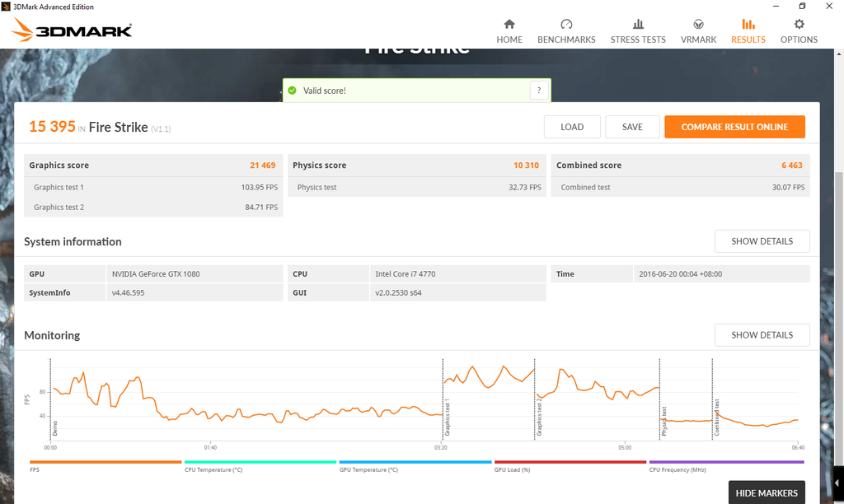Go to the Home icon

(x=509, y=24)
